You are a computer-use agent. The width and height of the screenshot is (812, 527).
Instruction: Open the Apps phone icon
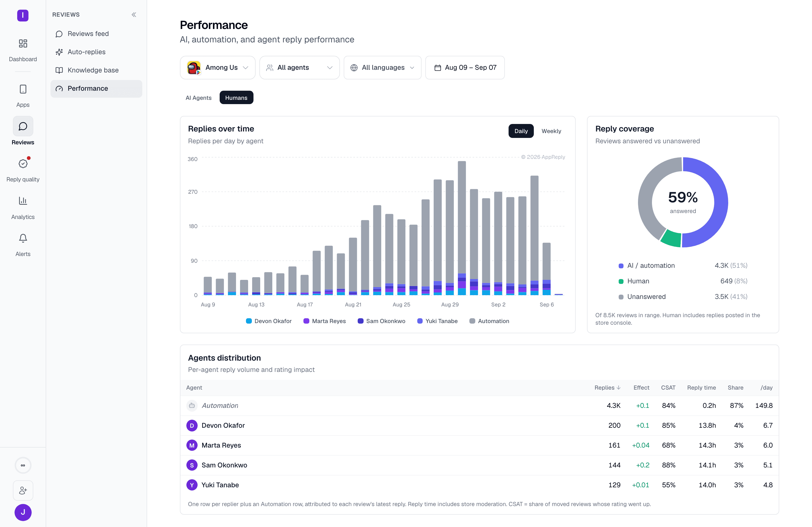point(23,89)
